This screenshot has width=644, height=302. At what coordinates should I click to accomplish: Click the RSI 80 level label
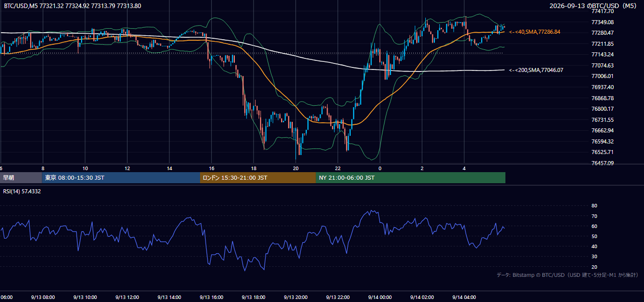594,206
